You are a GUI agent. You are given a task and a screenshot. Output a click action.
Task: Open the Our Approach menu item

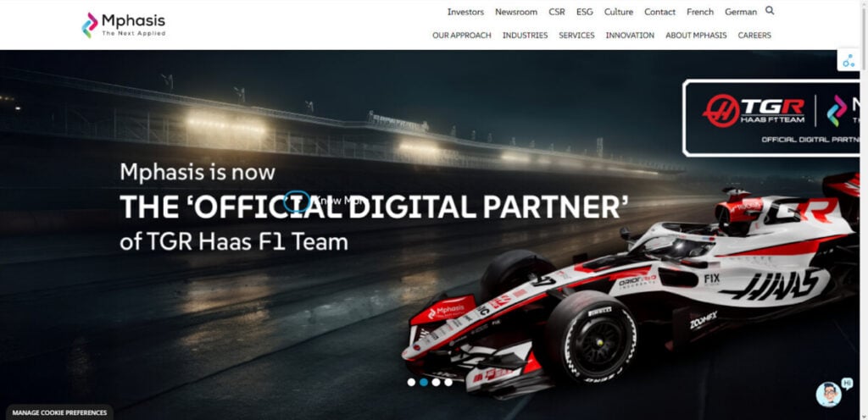462,36
